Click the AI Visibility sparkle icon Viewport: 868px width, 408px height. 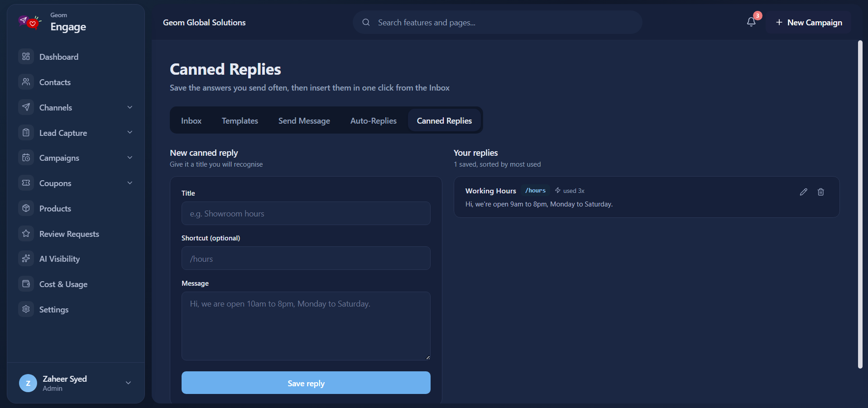26,259
